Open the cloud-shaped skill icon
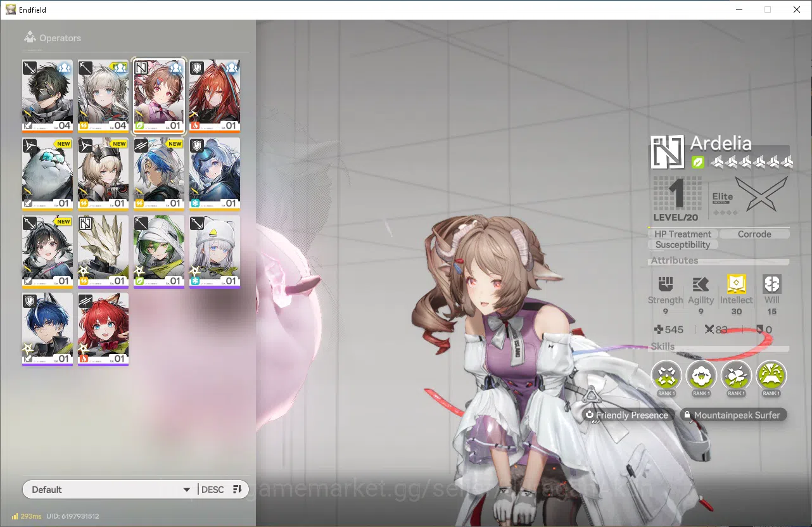This screenshot has height=527, width=812. [701, 376]
